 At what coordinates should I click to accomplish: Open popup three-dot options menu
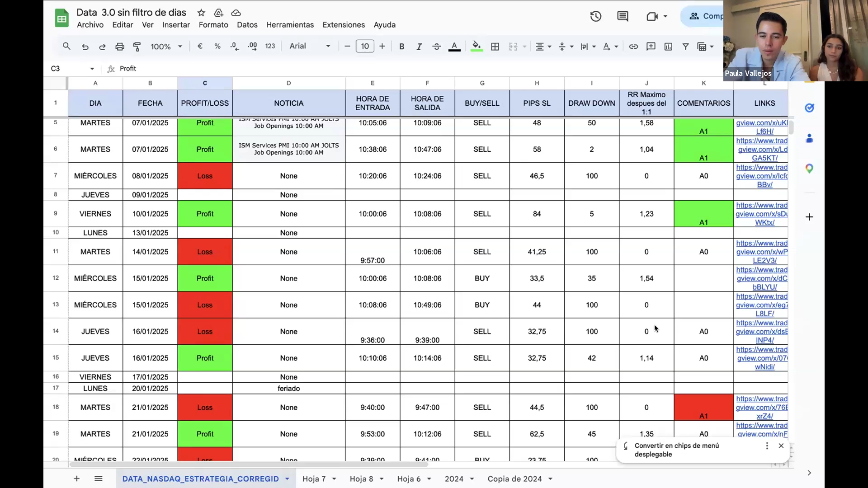(x=767, y=446)
